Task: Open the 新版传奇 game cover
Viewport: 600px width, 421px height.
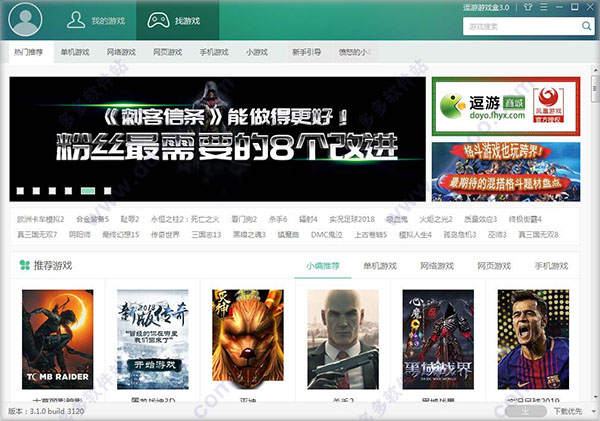Action: point(153,339)
